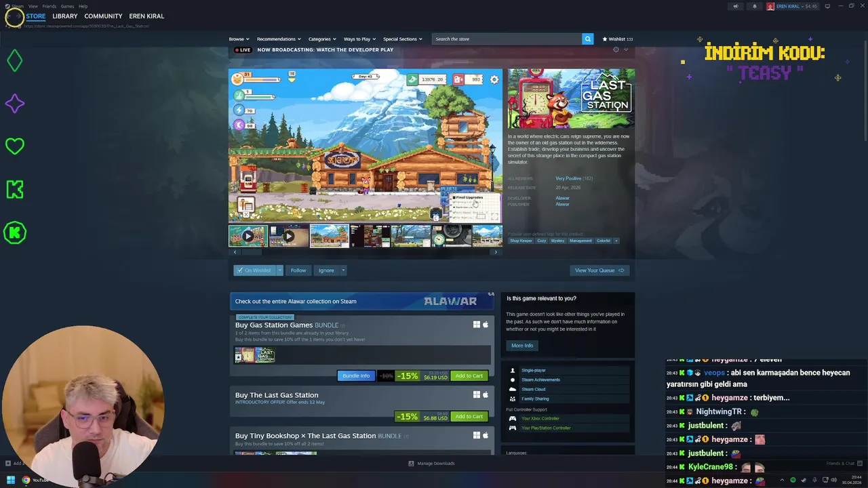Image resolution: width=868 pixels, height=488 pixels.
Task: Click the Shop Keeper tag
Action: tap(521, 241)
